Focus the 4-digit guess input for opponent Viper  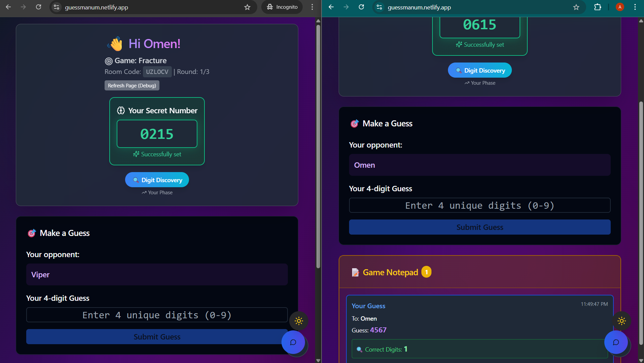click(157, 315)
